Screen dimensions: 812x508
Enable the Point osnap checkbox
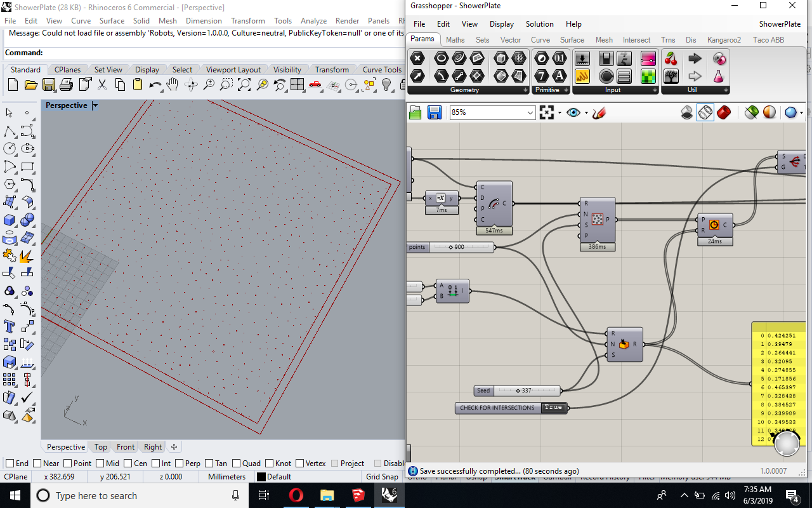coord(68,464)
